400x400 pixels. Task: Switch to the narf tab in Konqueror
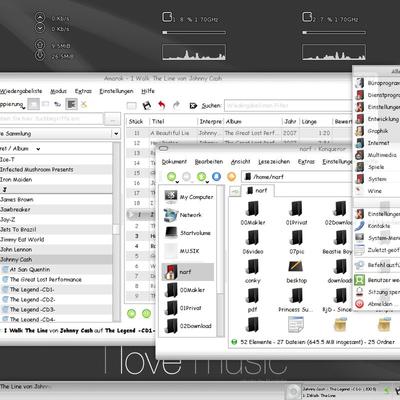click(x=257, y=190)
